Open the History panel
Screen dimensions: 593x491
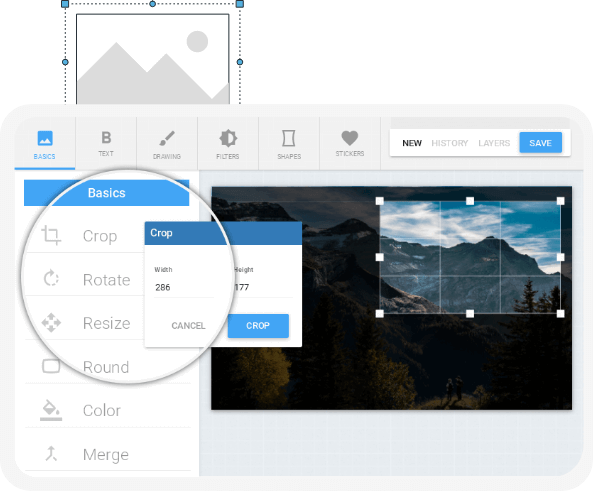(x=450, y=143)
